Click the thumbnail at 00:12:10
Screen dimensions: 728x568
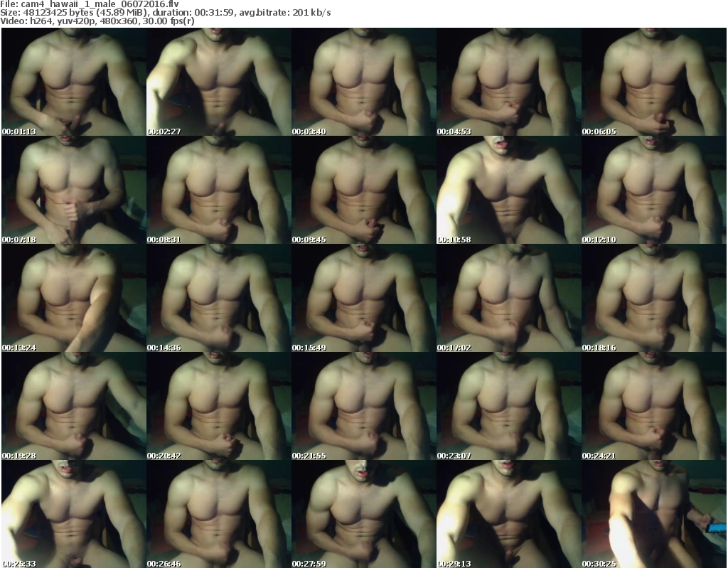(x=653, y=190)
